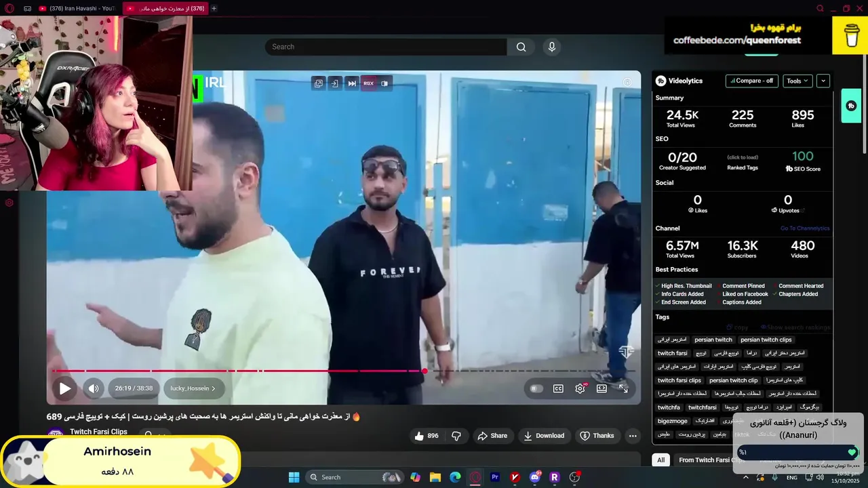Click the YouTube search input field

coord(386,47)
